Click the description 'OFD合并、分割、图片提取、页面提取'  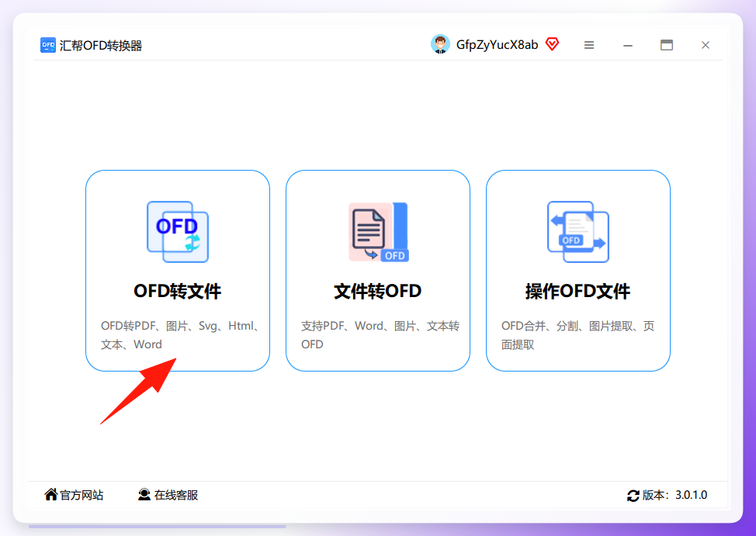[x=577, y=335]
